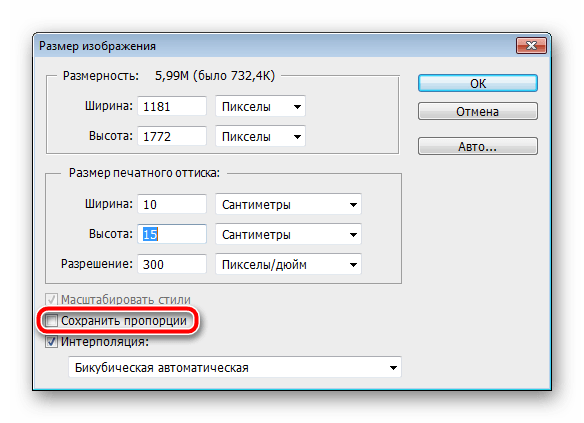
Task: Click the pixel width field showing 1181
Action: point(172,106)
